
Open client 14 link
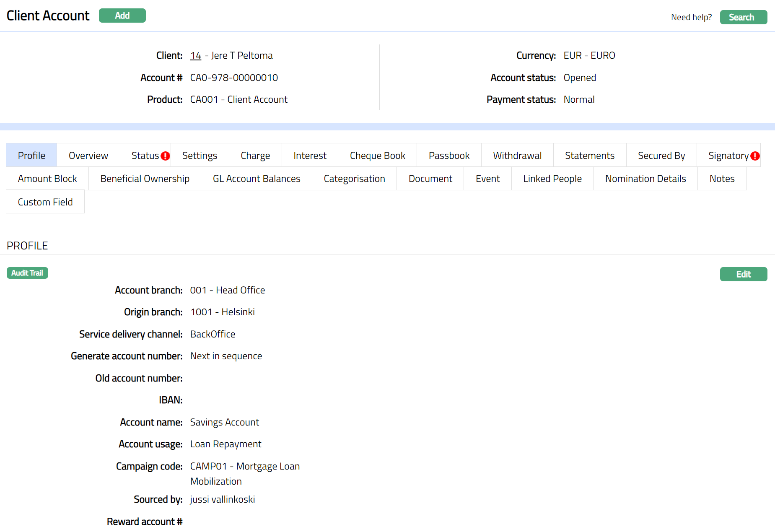(196, 55)
